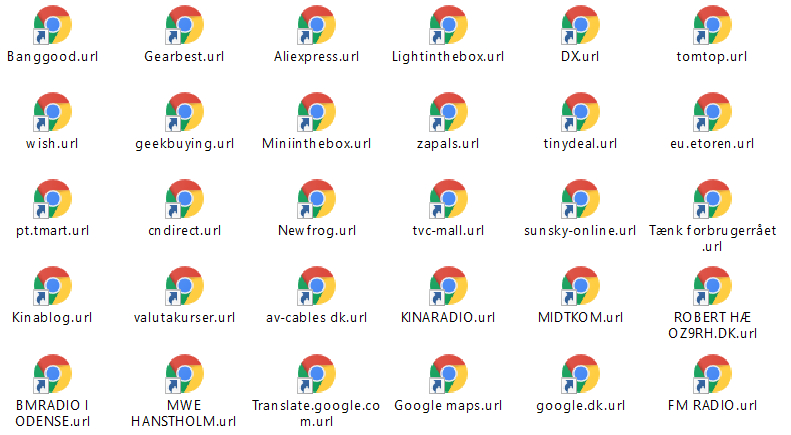Click the ROBERT HÆ OZ9RH.DK shortcut icon

712,286
